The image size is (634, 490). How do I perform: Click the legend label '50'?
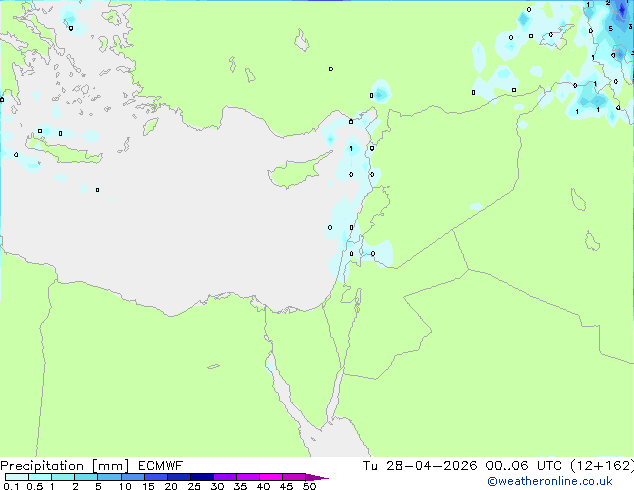point(309,486)
